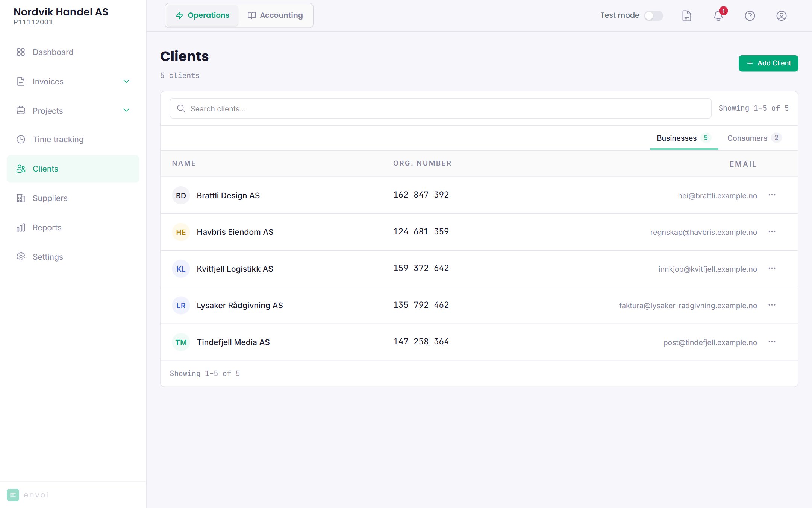The height and width of the screenshot is (508, 812).
Task: Open the document icon in top bar
Action: coord(686,16)
